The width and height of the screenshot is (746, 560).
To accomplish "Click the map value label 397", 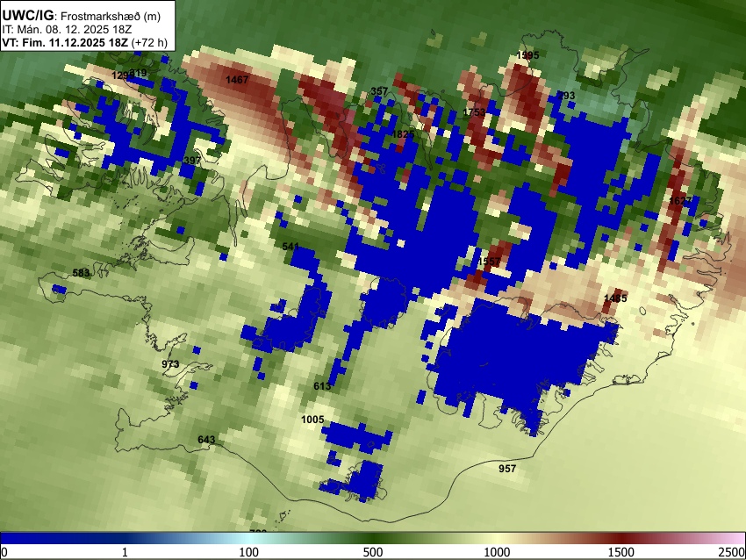I will (x=192, y=161).
